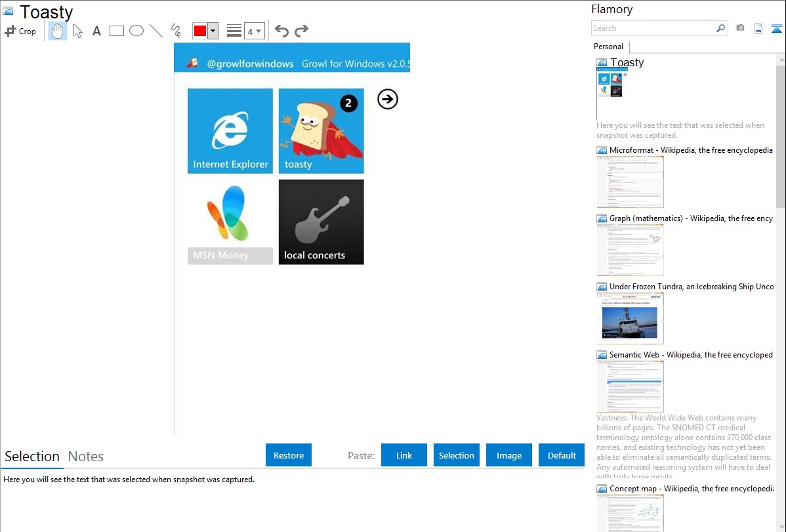Pick the rectangle shape tool
The width and height of the screenshot is (786, 532).
click(x=117, y=31)
